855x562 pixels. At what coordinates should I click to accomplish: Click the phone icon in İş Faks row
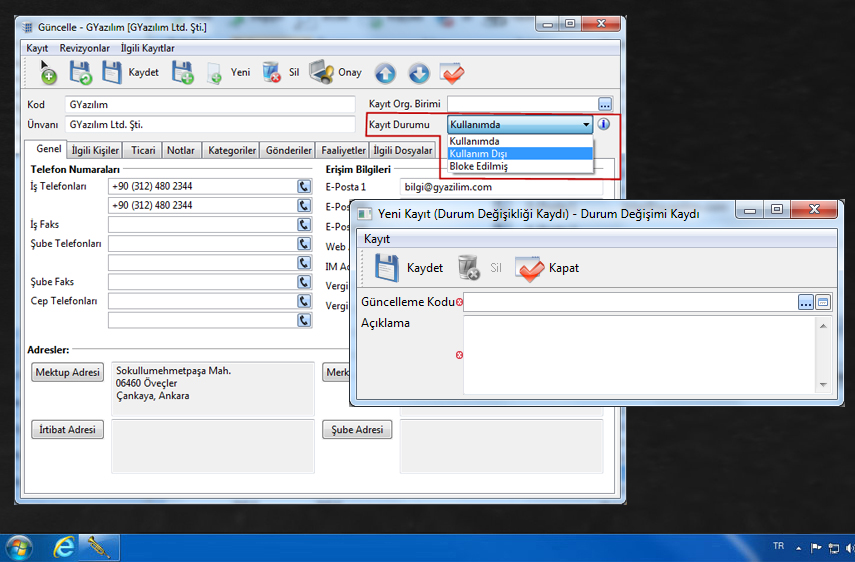pos(304,224)
